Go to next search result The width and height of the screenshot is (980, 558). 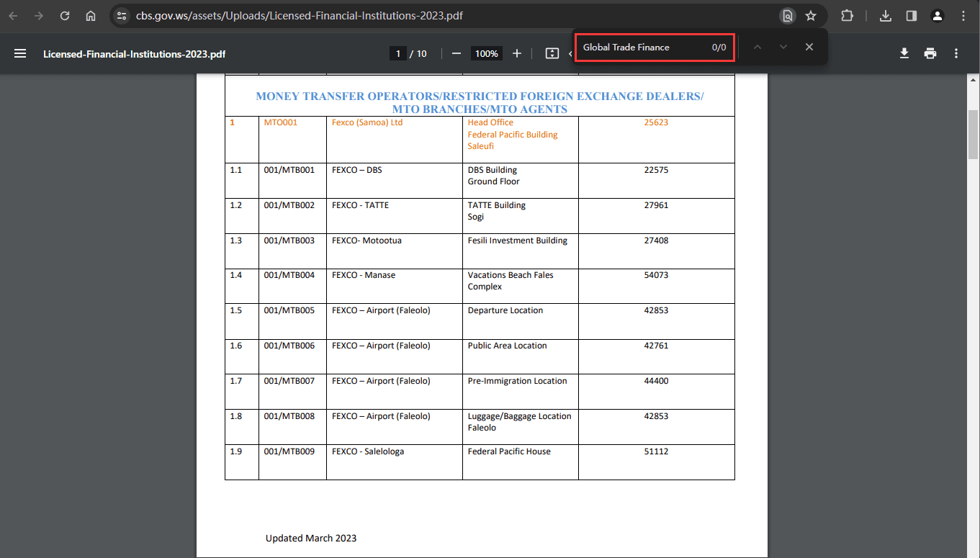(x=783, y=47)
